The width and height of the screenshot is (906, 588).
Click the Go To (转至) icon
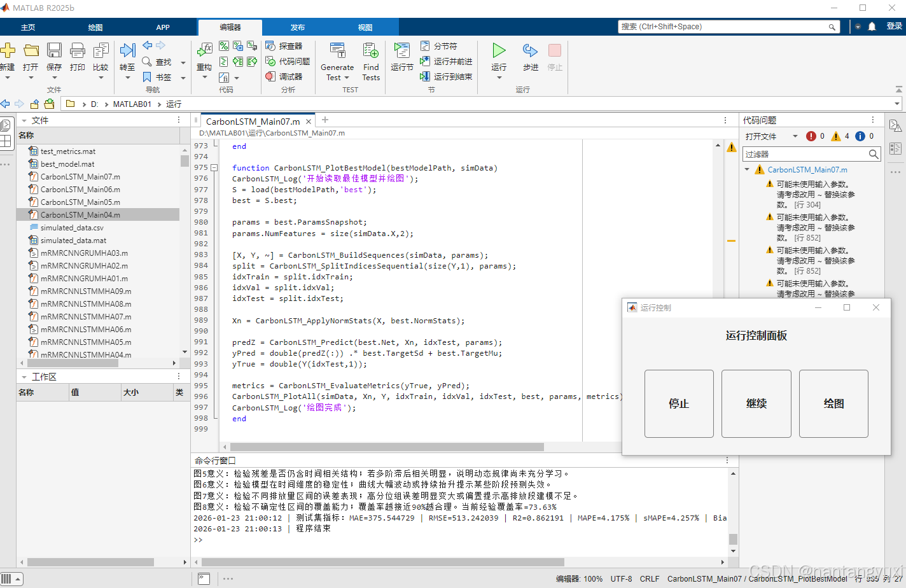[x=127, y=50]
